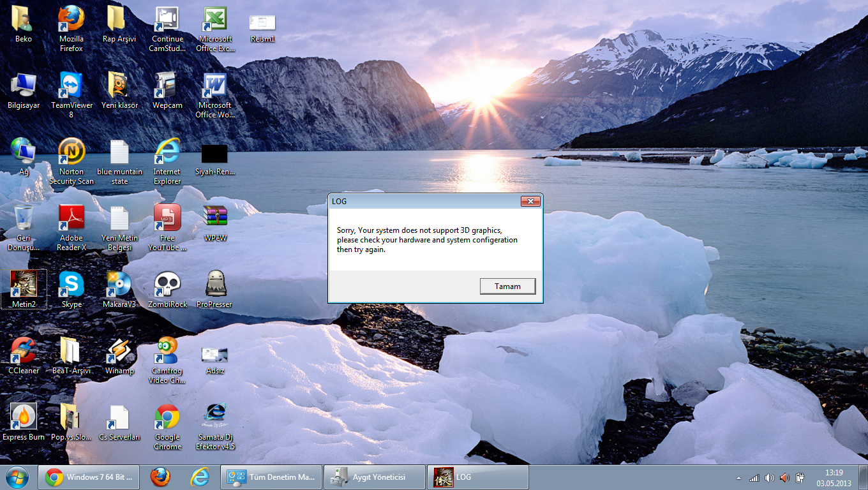Select Microsoft Office Excel shortcut
This screenshot has width=868, height=490.
click(215, 29)
